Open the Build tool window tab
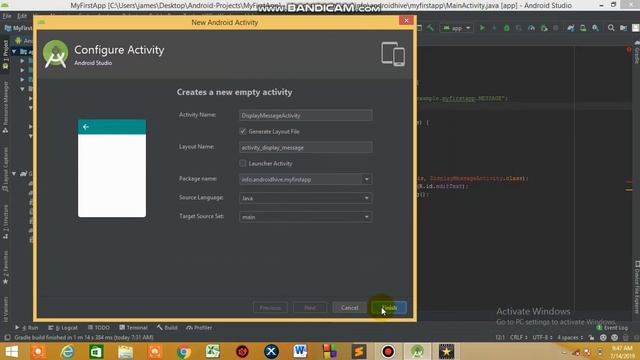The width and height of the screenshot is (640, 360). click(167, 327)
